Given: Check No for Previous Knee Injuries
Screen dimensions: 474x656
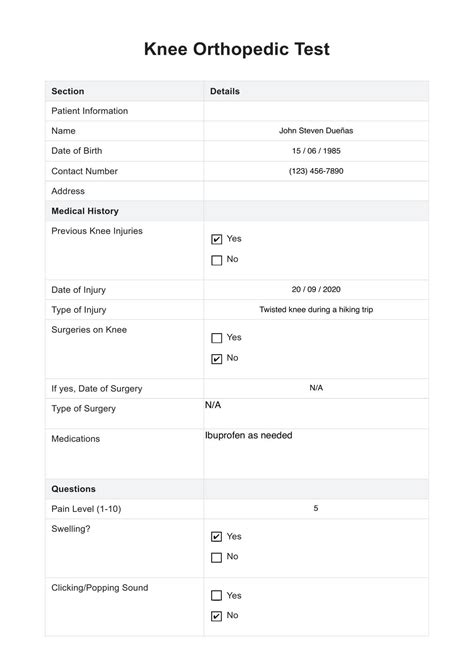Looking at the screenshot, I should point(216,260).
